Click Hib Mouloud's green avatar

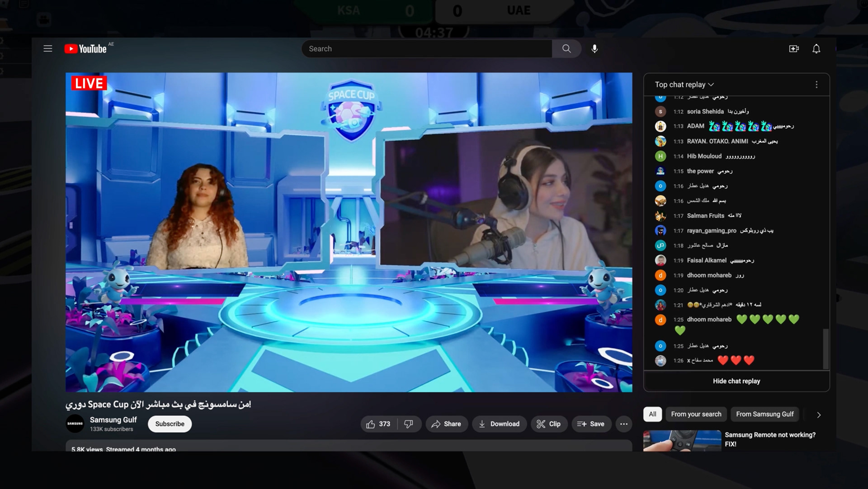tap(660, 156)
